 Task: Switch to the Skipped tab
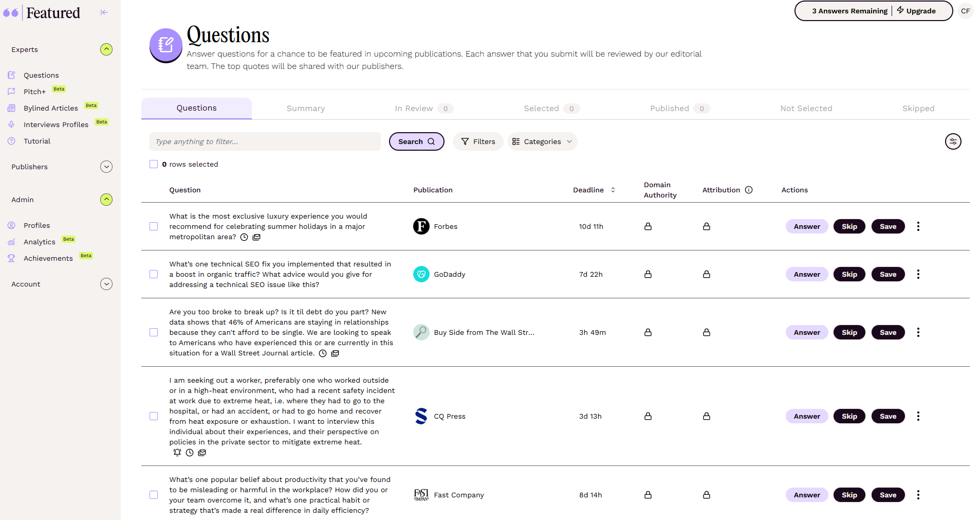(918, 109)
